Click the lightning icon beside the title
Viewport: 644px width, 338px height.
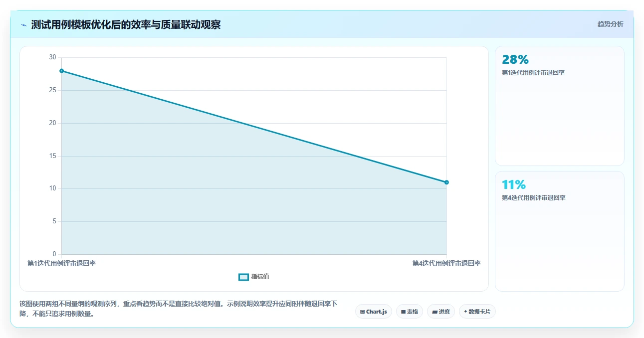point(23,25)
